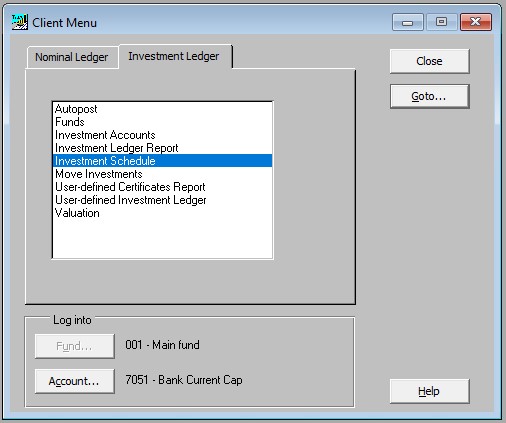Select User-defined Investment Ledger item
This screenshot has width=506, height=423.
[x=162, y=200]
